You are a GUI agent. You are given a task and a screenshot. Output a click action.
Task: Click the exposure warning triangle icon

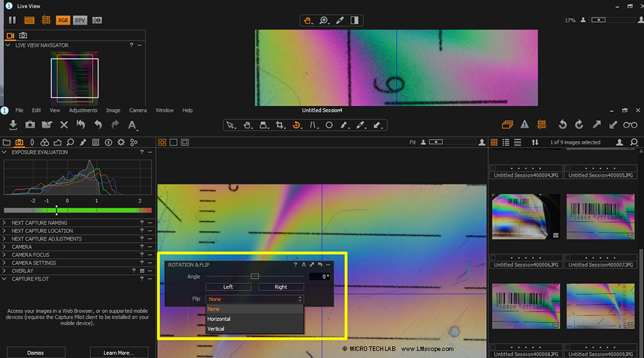(525, 125)
